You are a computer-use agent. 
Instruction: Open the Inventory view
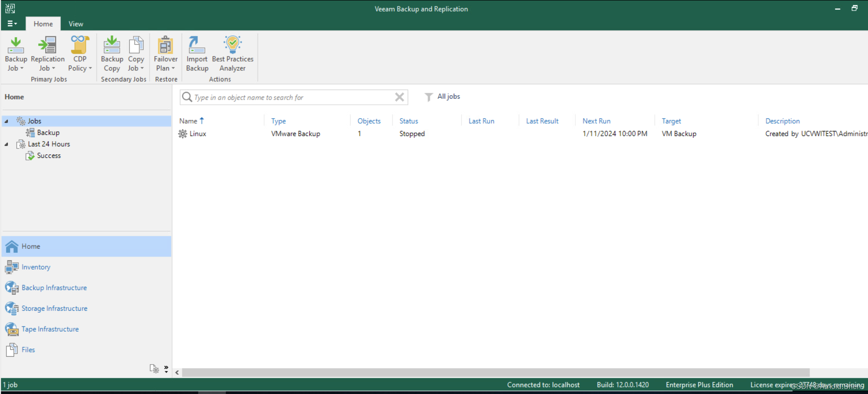coord(87,267)
